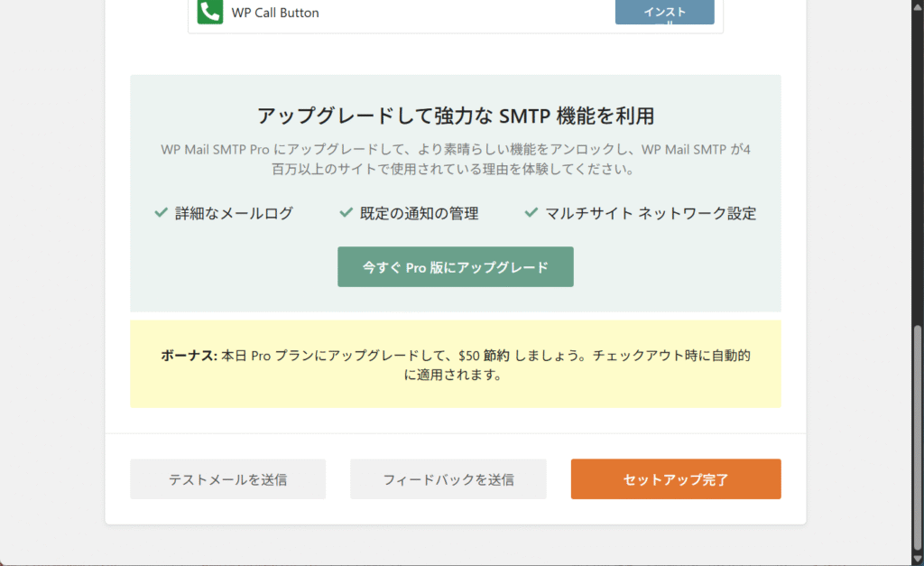Click the 既定の通知の管理 feature text
Screen dimensions: 924x566
(419, 214)
